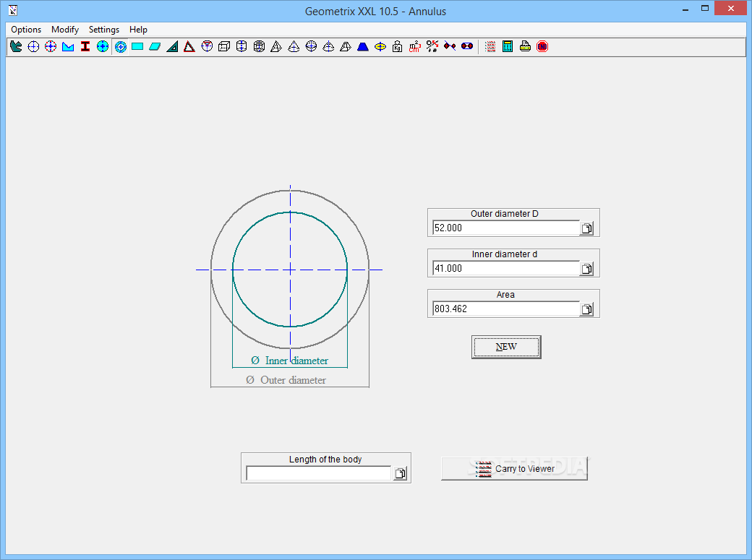Viewport: 752px width, 560px height.
Task: Select the pyramid body icon
Action: point(276,46)
